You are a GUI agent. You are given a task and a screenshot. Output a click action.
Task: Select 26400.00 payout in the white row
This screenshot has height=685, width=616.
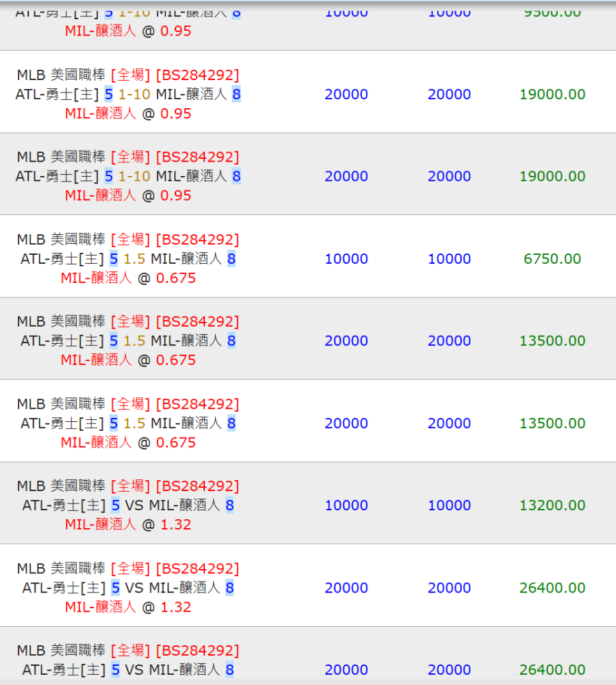[x=552, y=588]
